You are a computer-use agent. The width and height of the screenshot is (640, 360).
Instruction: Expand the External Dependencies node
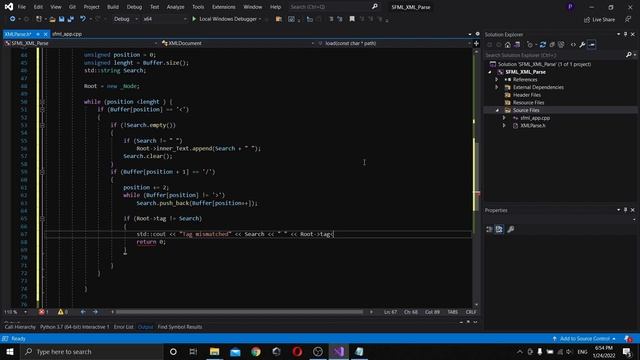coord(497,87)
